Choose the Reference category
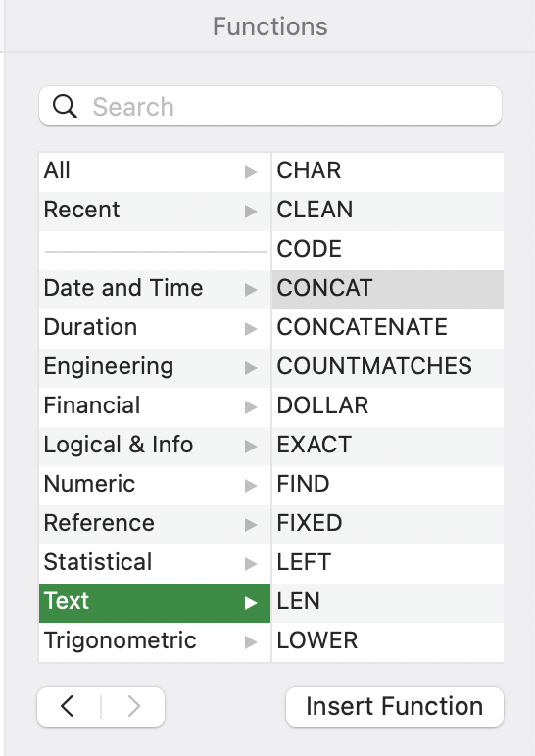535x756 pixels. (155, 524)
